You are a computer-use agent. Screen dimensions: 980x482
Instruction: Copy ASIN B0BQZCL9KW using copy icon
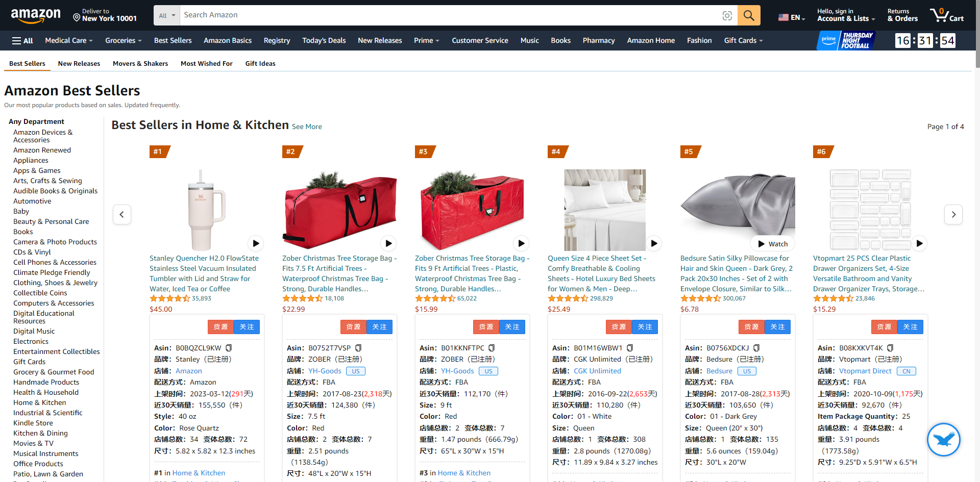pos(229,348)
